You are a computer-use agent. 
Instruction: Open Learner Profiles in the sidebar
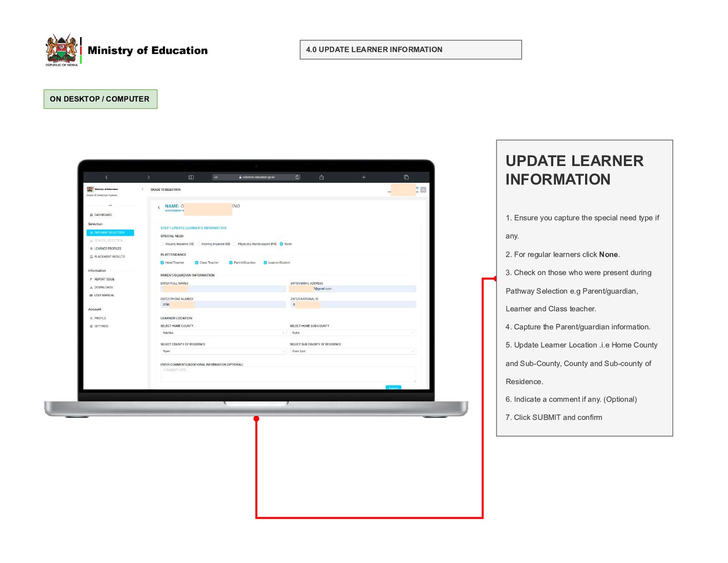click(x=108, y=249)
